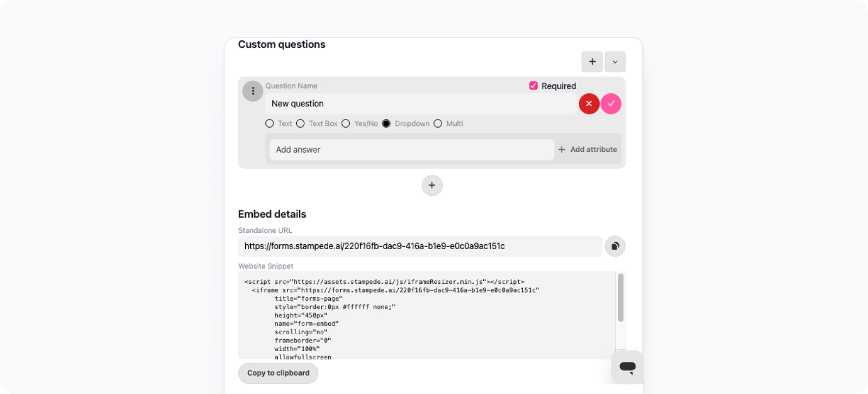This screenshot has height=394, width=868.
Task: Cancel question with the red X button
Action: click(x=589, y=104)
